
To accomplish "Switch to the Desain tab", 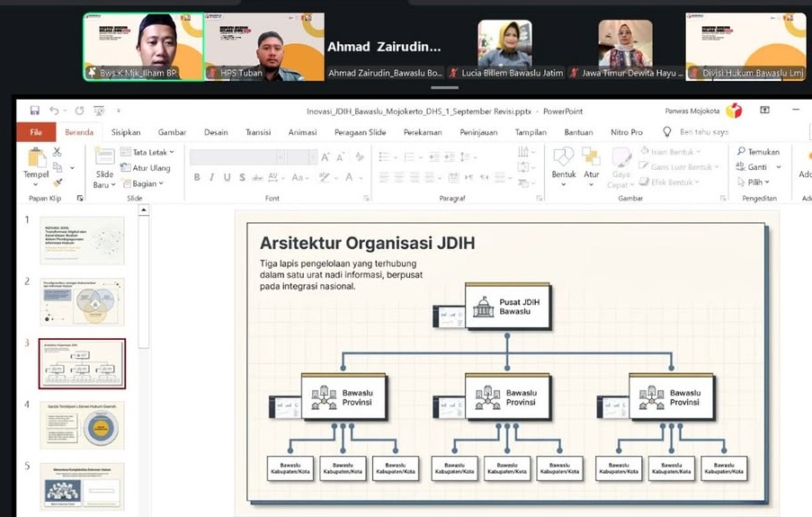I will coord(216,132).
